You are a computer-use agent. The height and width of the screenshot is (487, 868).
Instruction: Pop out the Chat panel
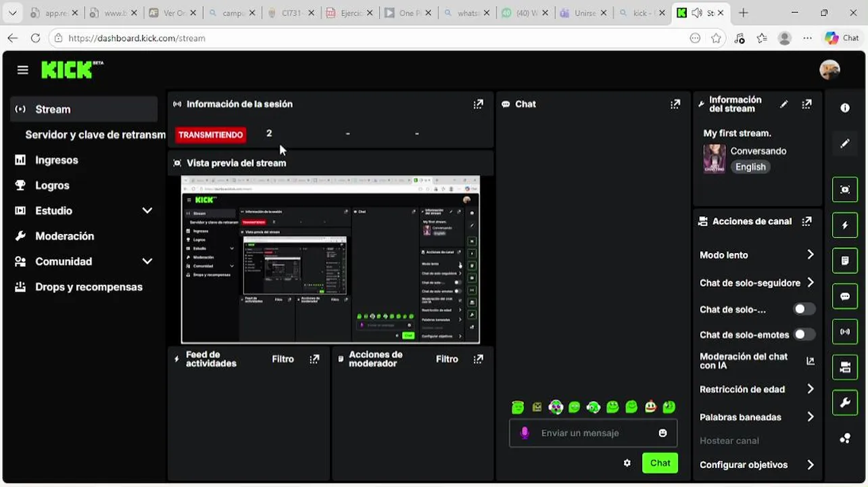(x=675, y=104)
